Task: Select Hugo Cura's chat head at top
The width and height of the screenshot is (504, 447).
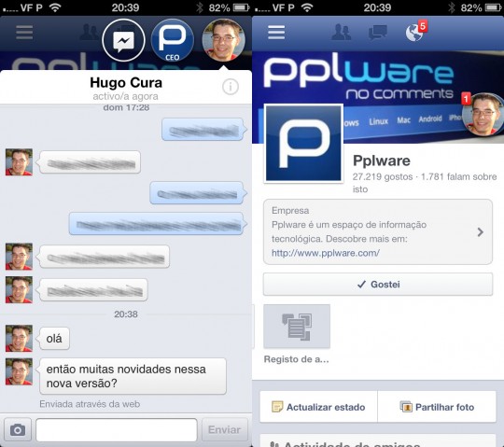Action: coord(223,40)
